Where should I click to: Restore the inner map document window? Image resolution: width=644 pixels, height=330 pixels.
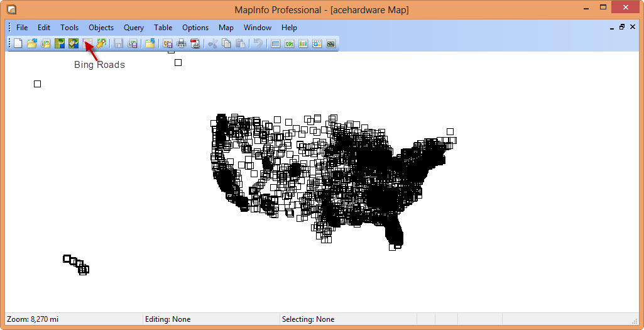coord(622,27)
